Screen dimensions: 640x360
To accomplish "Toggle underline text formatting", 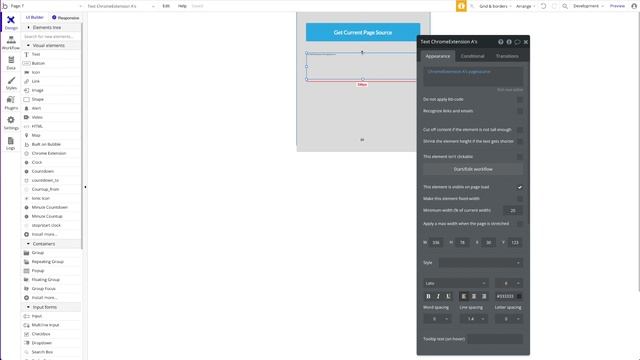I will tap(448, 296).
